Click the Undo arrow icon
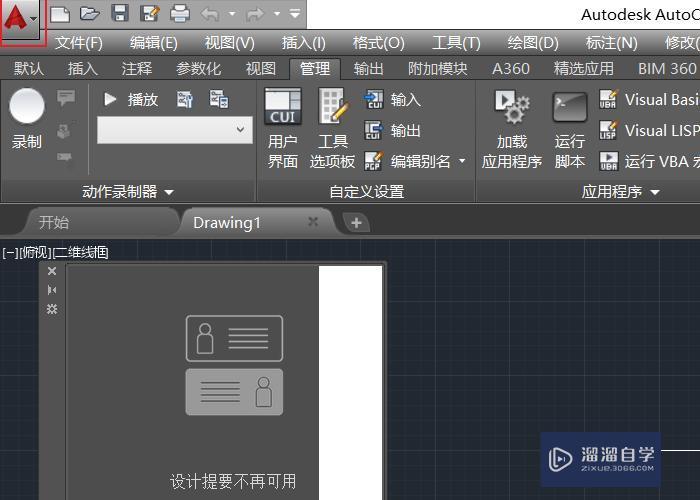Image resolution: width=700 pixels, height=500 pixels. 210,14
